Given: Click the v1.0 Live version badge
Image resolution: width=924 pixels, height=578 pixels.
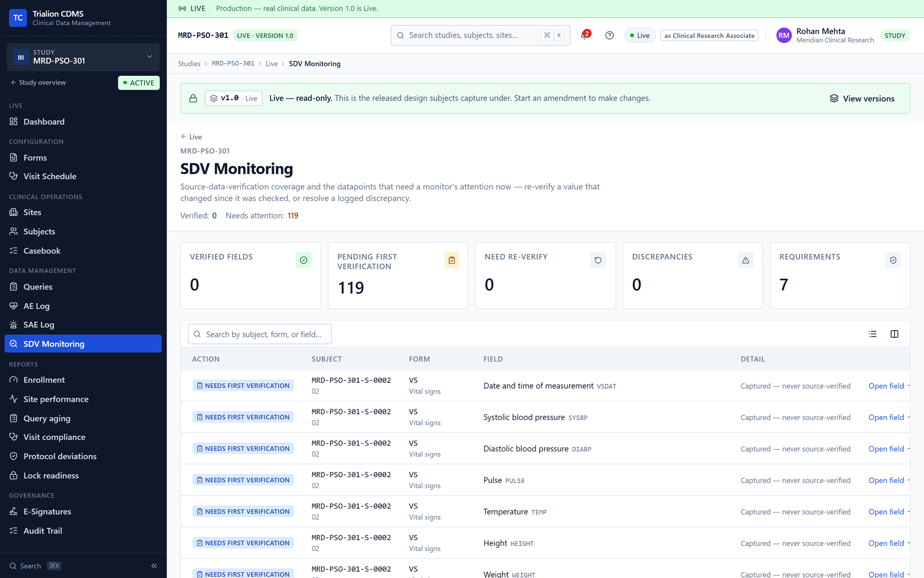Looking at the screenshot, I should [233, 98].
